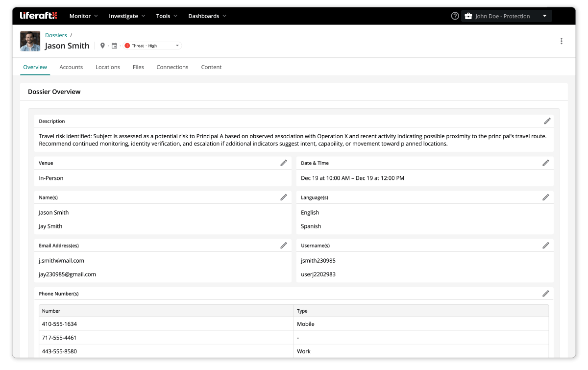The image size is (588, 370).
Task: Open the Dashboards dropdown menu
Action: tap(207, 16)
